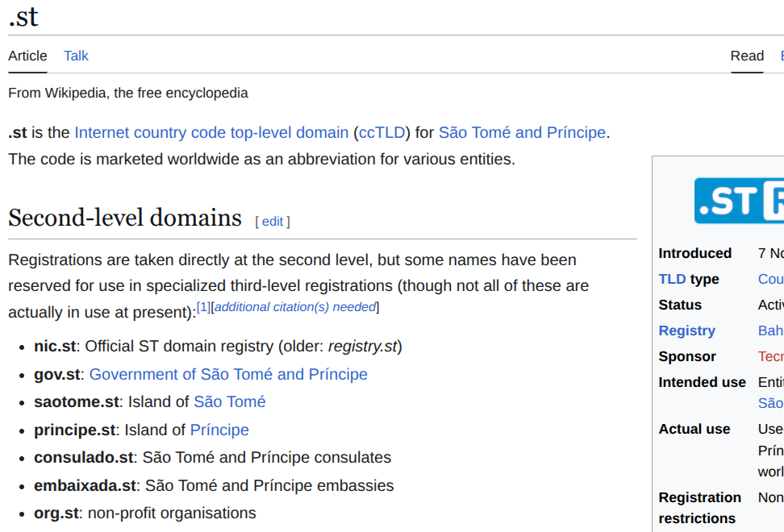The height and width of the screenshot is (532, 784).
Task: Click the red Sponsor link in infobox
Action: click(x=770, y=356)
